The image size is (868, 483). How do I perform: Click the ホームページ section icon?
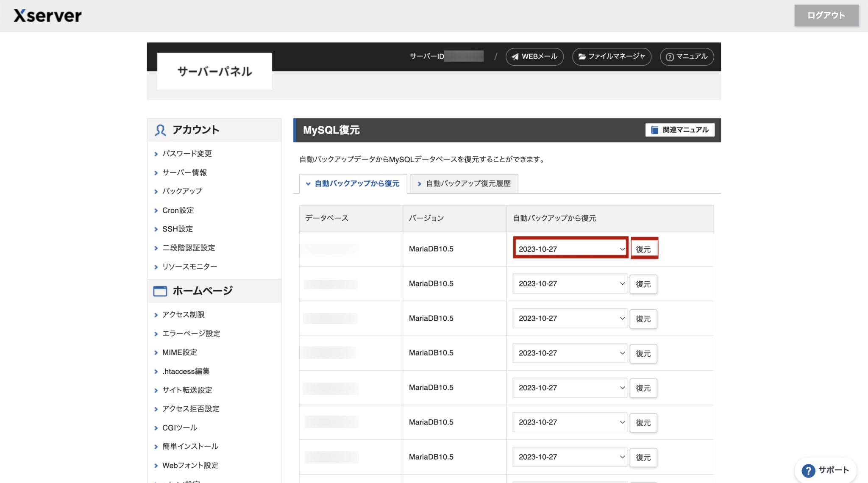[159, 291]
